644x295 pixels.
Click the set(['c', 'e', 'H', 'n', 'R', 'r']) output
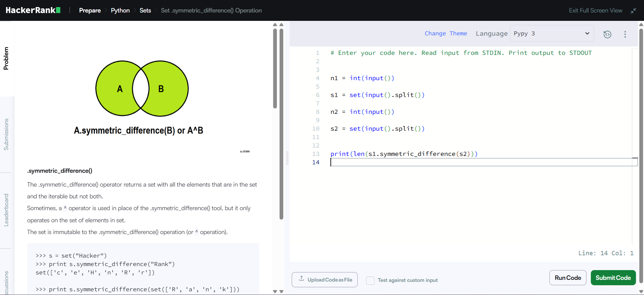click(95, 272)
